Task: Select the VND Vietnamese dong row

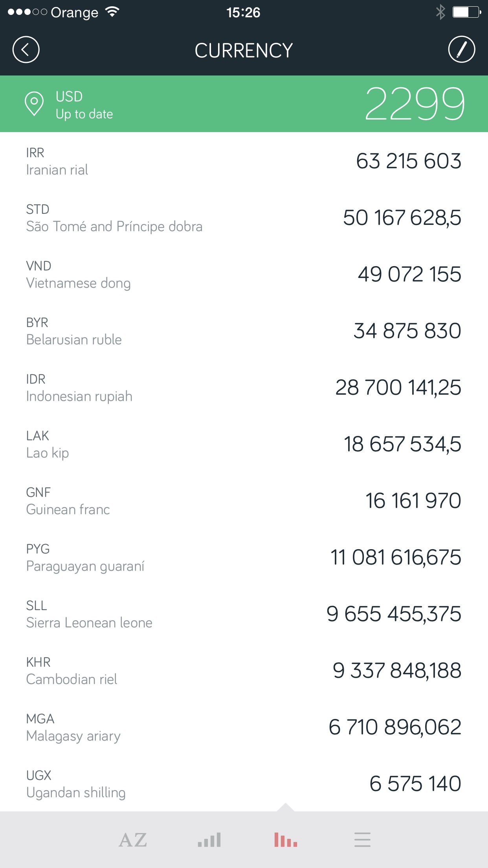Action: (x=244, y=274)
